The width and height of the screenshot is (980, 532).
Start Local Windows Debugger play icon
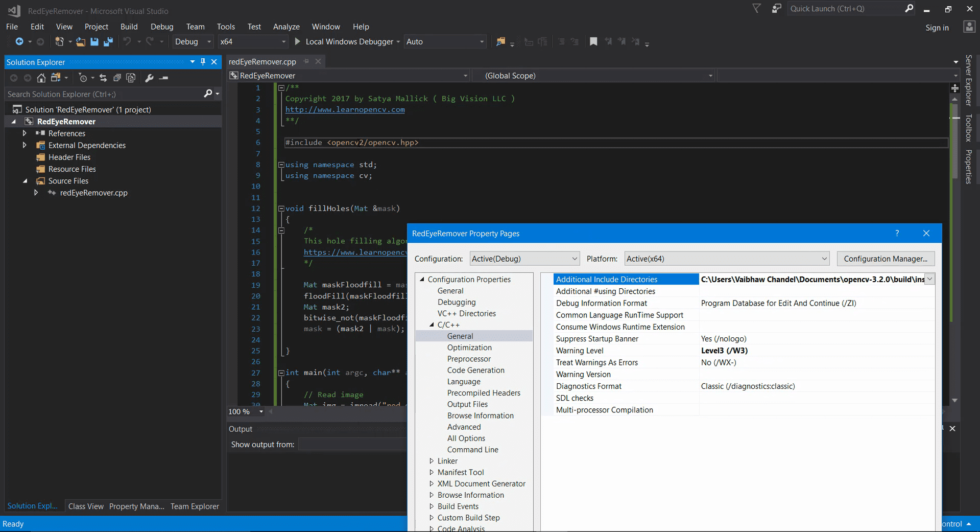click(x=297, y=42)
